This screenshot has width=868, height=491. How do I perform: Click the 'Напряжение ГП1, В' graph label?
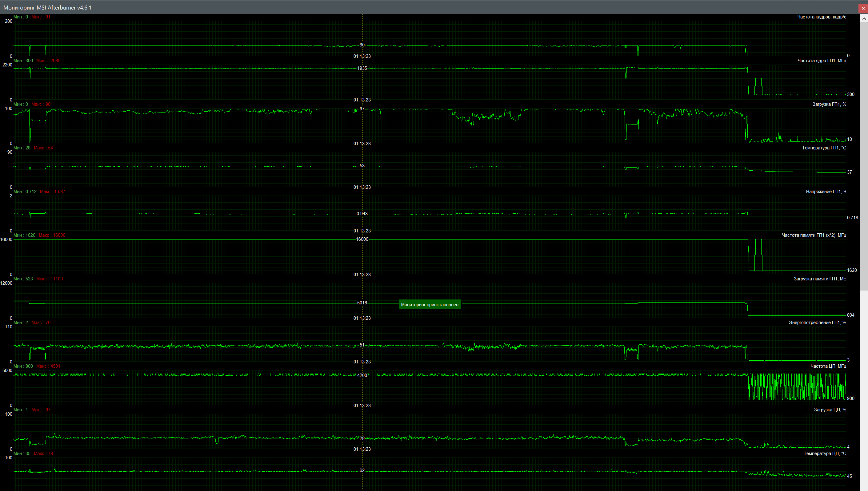click(826, 192)
